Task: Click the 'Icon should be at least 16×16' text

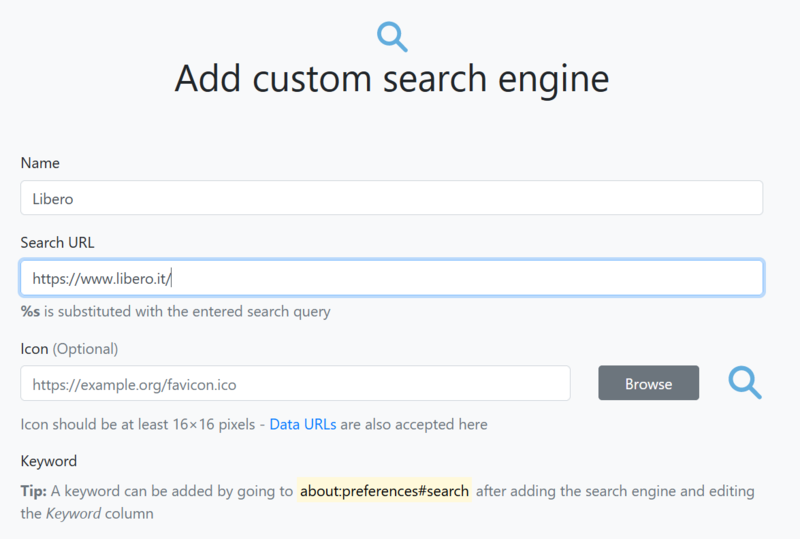Action: click(138, 424)
